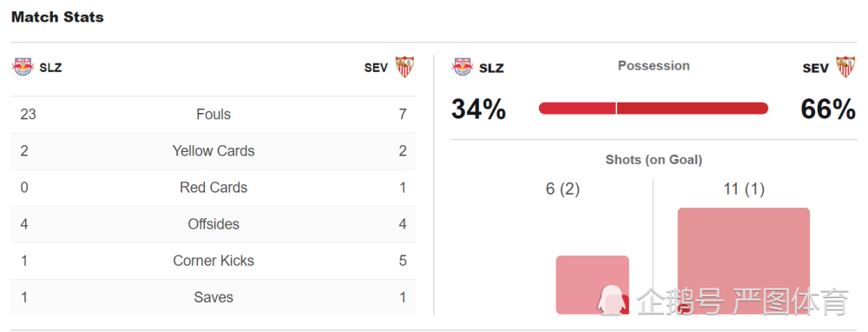The height and width of the screenshot is (332, 868).
Task: Click the SEV team name near Possession
Action: click(815, 68)
